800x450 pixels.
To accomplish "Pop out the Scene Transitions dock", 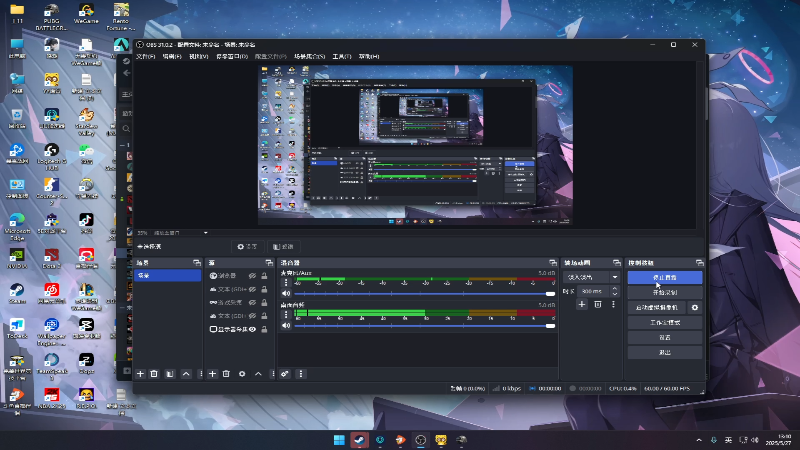I will 617,263.
